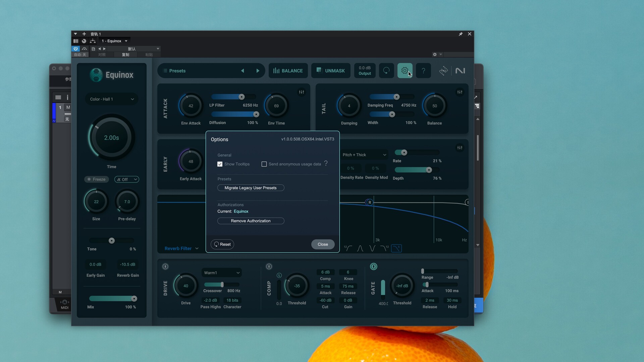Select the bell peak filter shape
This screenshot has width=644, height=362.
(360, 248)
